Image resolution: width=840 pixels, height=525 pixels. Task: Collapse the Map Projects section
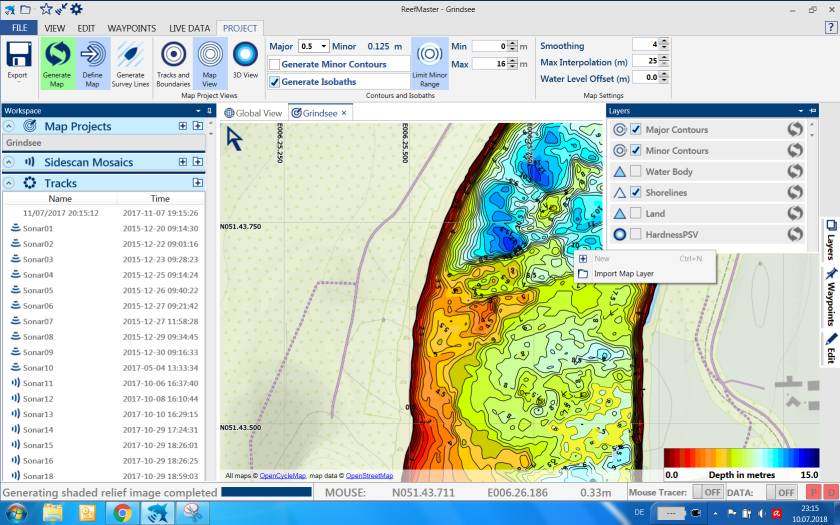pos(9,126)
